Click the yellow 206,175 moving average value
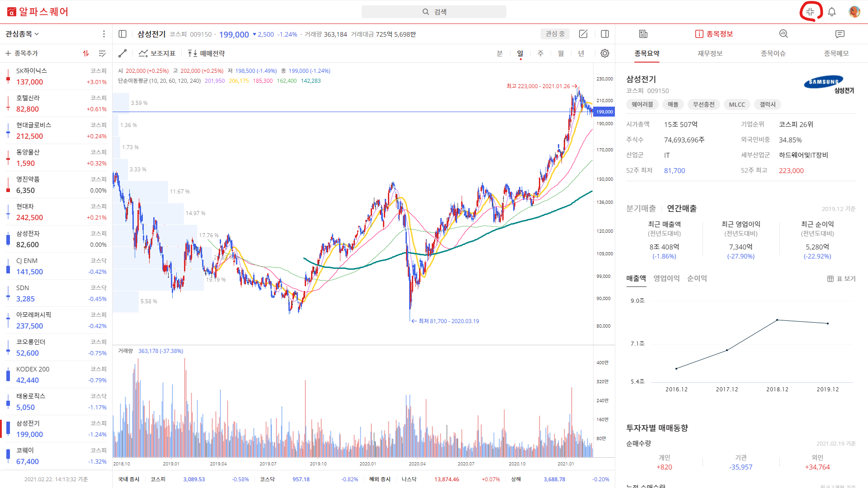Viewport: 868px width, 488px height. (x=239, y=81)
